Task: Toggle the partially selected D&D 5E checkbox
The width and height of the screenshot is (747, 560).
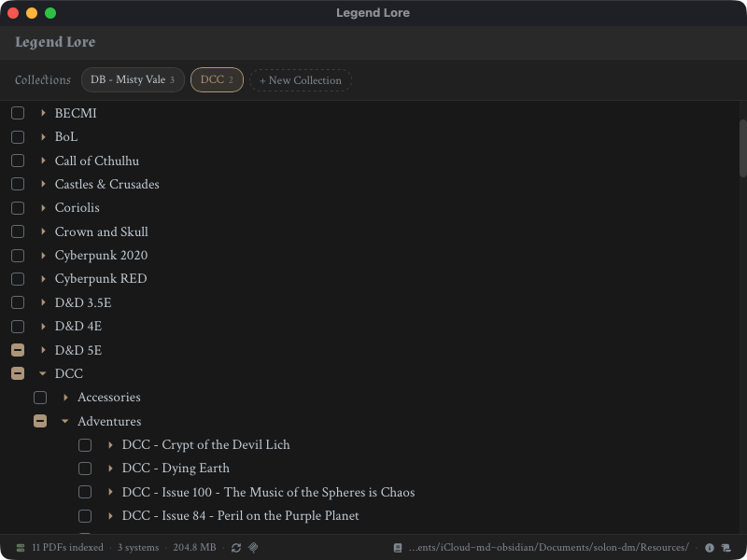Action: point(18,350)
